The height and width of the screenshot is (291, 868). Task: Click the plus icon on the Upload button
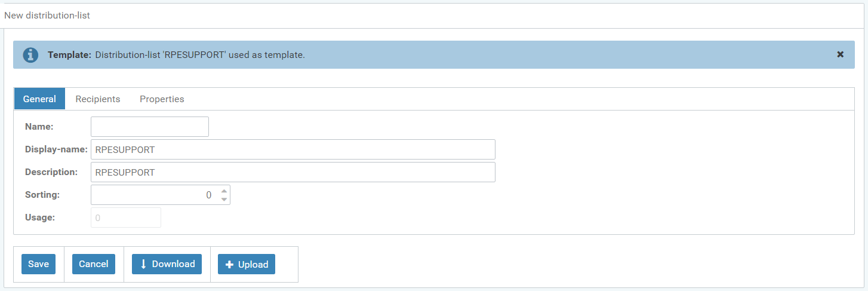pyautogui.click(x=229, y=265)
